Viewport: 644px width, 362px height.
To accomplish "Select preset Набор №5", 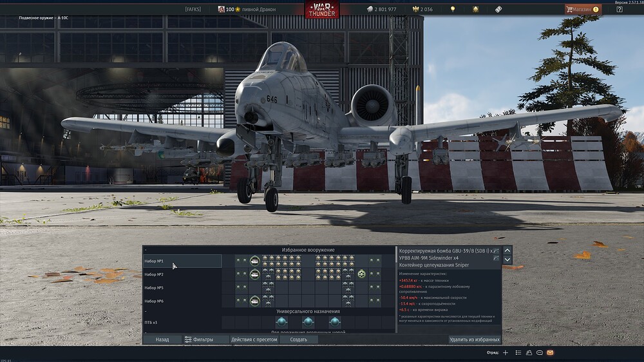I will (x=182, y=288).
